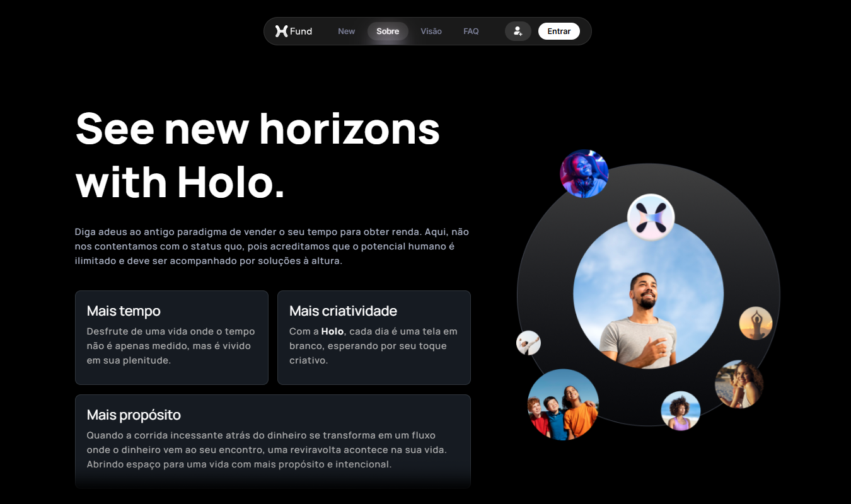Click the See new horizons headline
The width and height of the screenshot is (851, 504).
coord(258,155)
